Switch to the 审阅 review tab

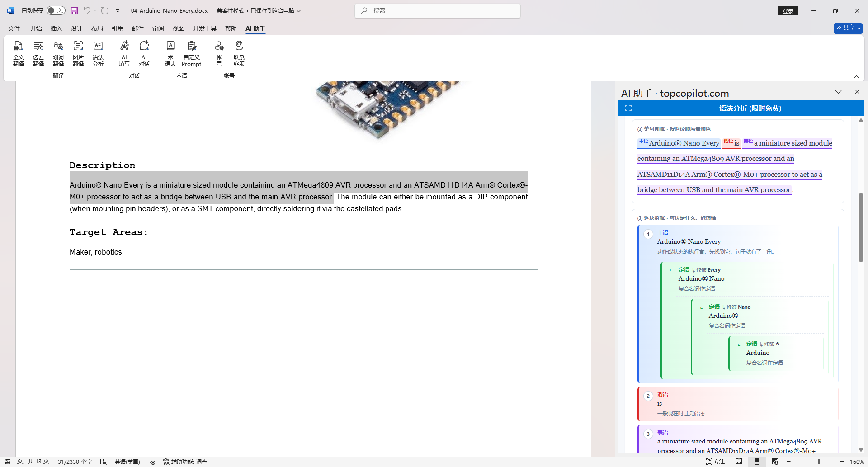(x=158, y=28)
